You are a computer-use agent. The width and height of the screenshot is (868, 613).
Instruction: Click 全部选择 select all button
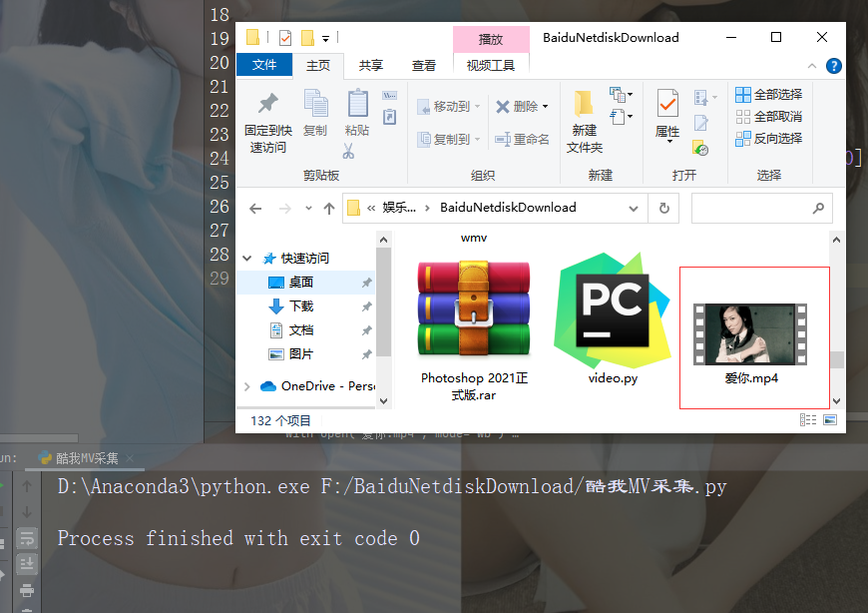tap(769, 95)
